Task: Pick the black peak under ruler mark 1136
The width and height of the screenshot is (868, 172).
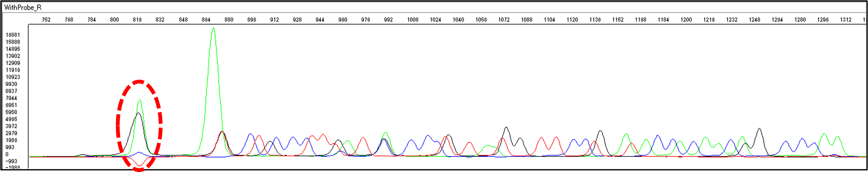Action: (x=600, y=132)
